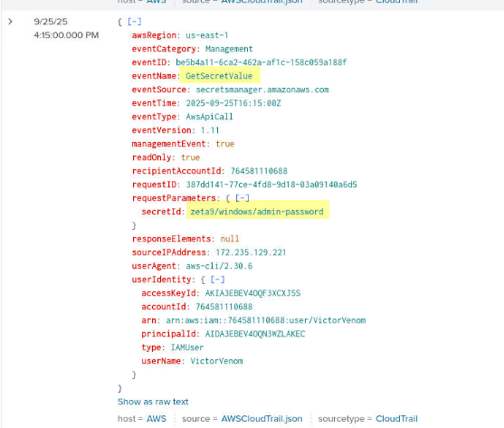Click userIdentity accountId value 764581110688
This screenshot has height=428, width=504.
[224, 307]
